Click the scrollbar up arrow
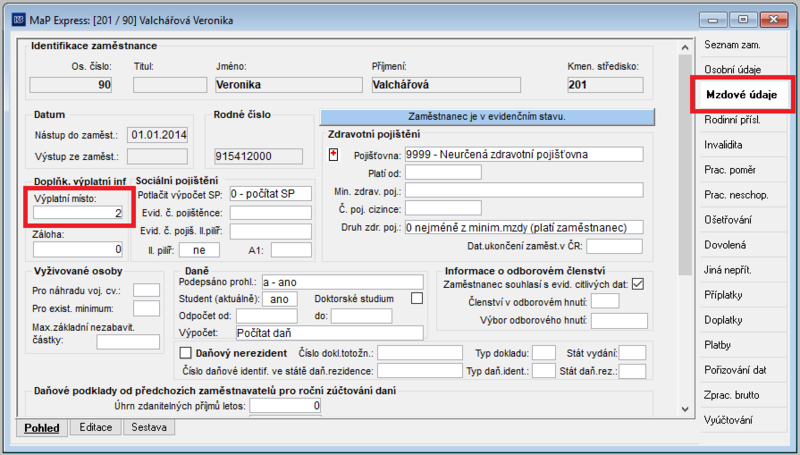The height and width of the screenshot is (455, 800). point(685,47)
